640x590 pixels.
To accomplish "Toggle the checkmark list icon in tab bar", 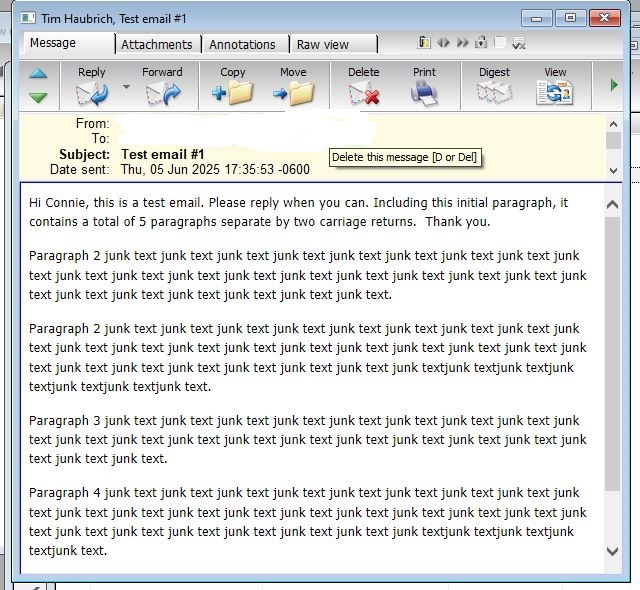I will tap(518, 43).
